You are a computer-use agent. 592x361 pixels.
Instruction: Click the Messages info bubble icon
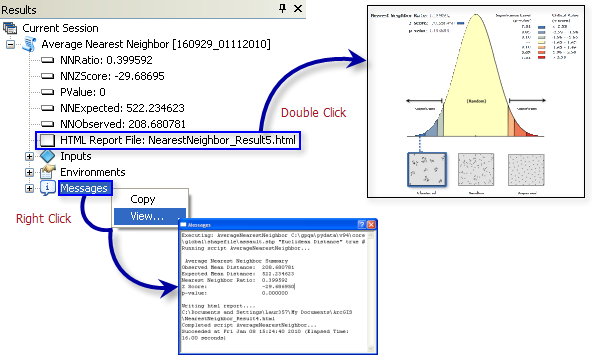[x=48, y=188]
